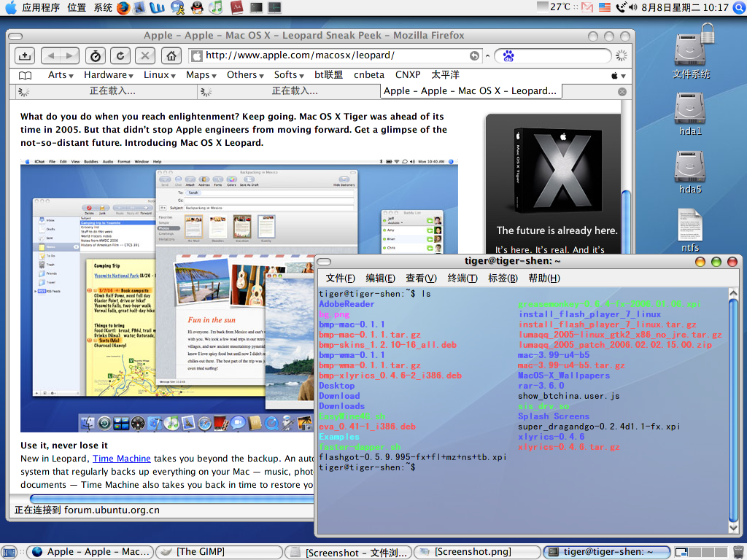
Task: Check the Gmail mail notifier icon
Action: pos(587,7)
